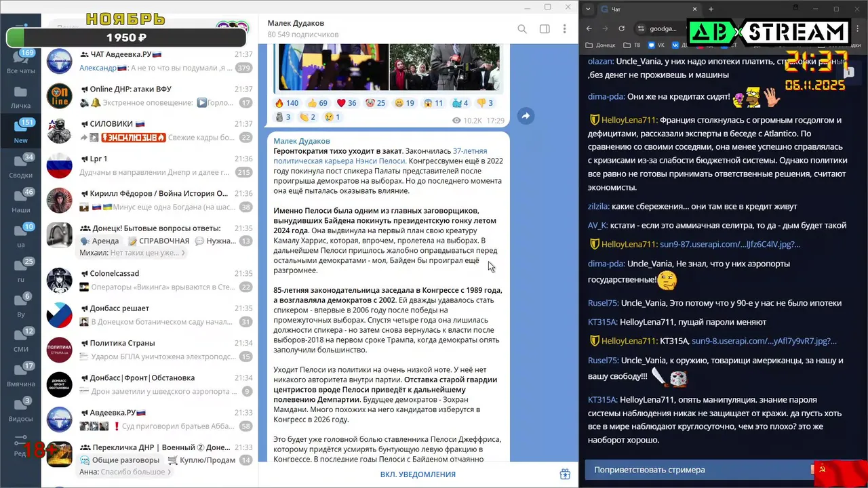This screenshot has height=488, width=868.
Task: Reload the goodgame page
Action: point(622,28)
